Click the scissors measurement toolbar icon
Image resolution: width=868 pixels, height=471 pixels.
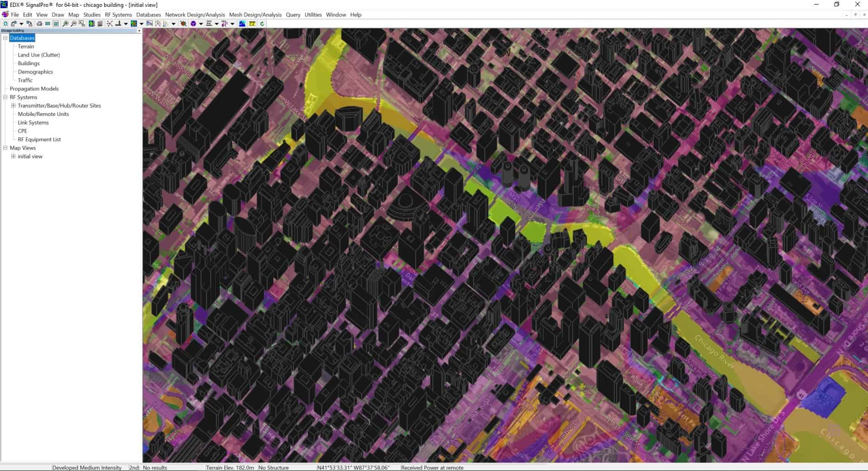coord(109,24)
